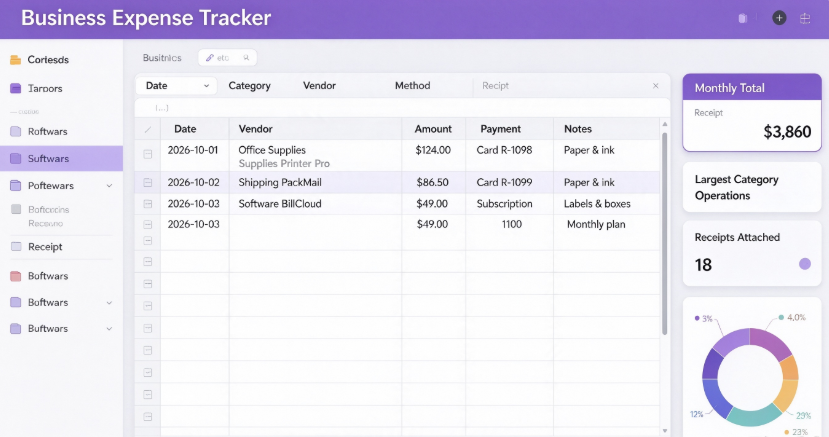Image resolution: width=829 pixels, height=437 pixels.
Task: Click the red Boftwars folder icon
Action: coord(15,276)
